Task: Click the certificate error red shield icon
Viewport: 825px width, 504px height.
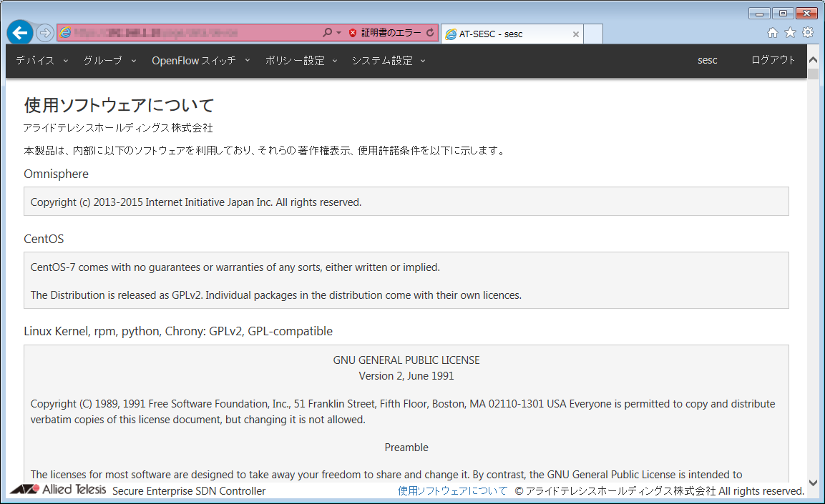Action: (x=353, y=33)
